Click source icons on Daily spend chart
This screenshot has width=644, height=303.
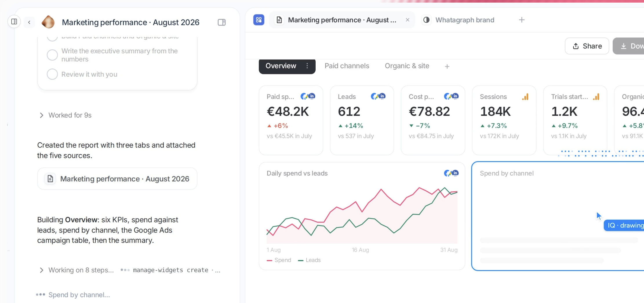[451, 173]
